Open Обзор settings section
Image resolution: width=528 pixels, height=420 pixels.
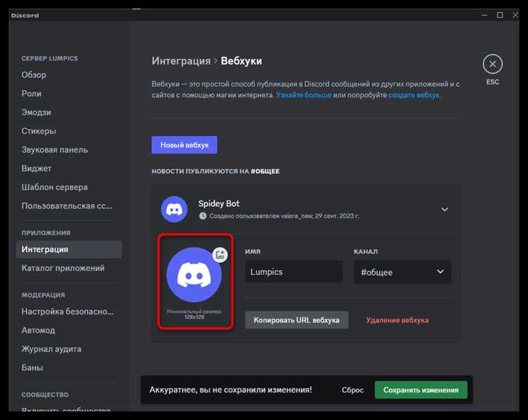(x=34, y=75)
